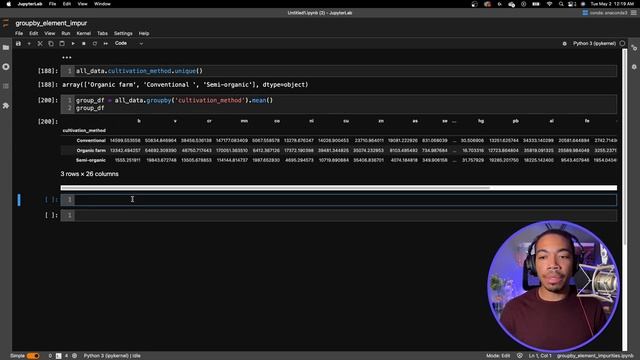
Task: Cut the selected cell with scissors icon
Action: pyautogui.click(x=40, y=44)
